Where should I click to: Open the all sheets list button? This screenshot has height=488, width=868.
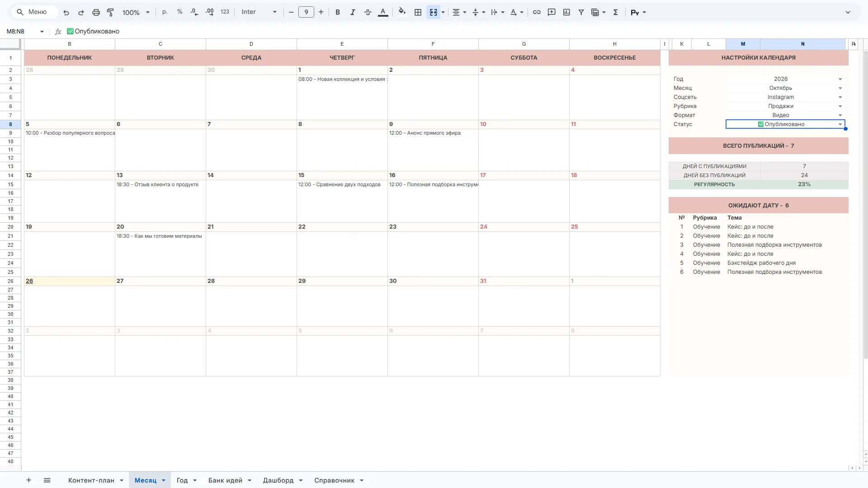tap(47, 480)
